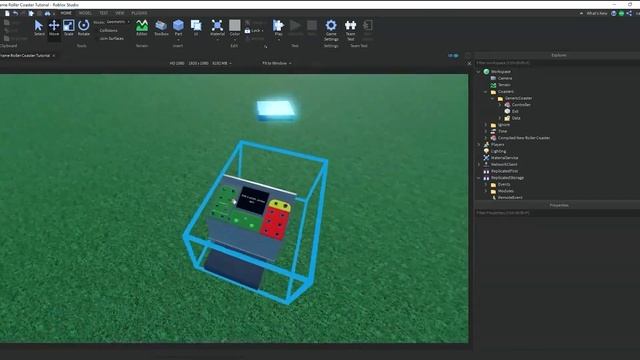Select the Lighting service
The image size is (640, 360).
[494, 151]
